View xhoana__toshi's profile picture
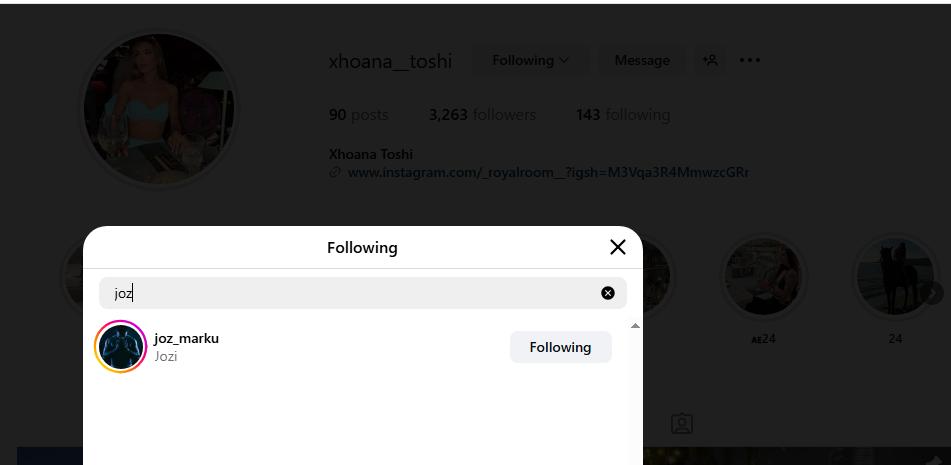This screenshot has width=951, height=465. coord(159,109)
